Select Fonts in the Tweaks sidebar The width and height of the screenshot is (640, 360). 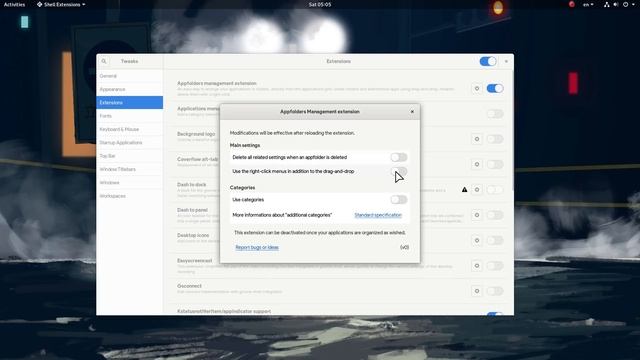(130, 116)
